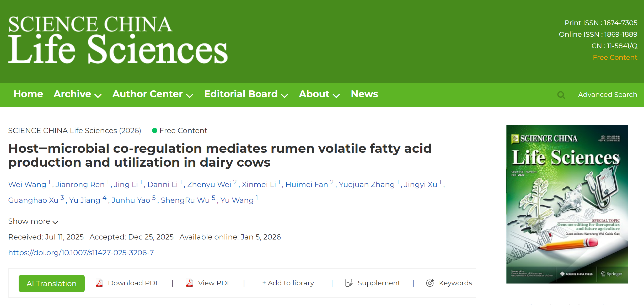
Task: Go to the Home menu item
Action: coord(28,94)
